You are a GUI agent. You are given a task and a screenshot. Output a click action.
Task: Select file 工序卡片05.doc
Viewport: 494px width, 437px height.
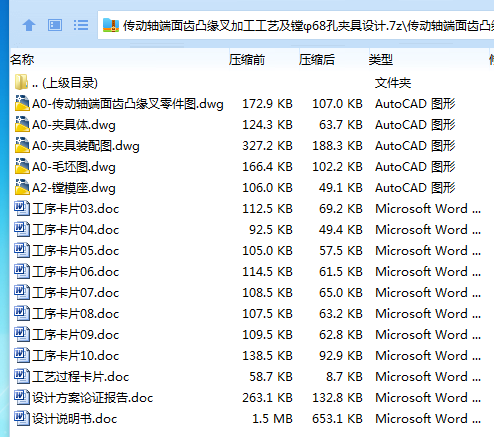coord(76,251)
